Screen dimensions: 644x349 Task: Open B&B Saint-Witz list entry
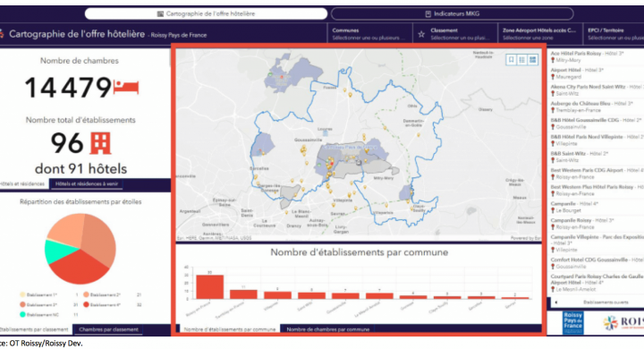click(x=595, y=157)
